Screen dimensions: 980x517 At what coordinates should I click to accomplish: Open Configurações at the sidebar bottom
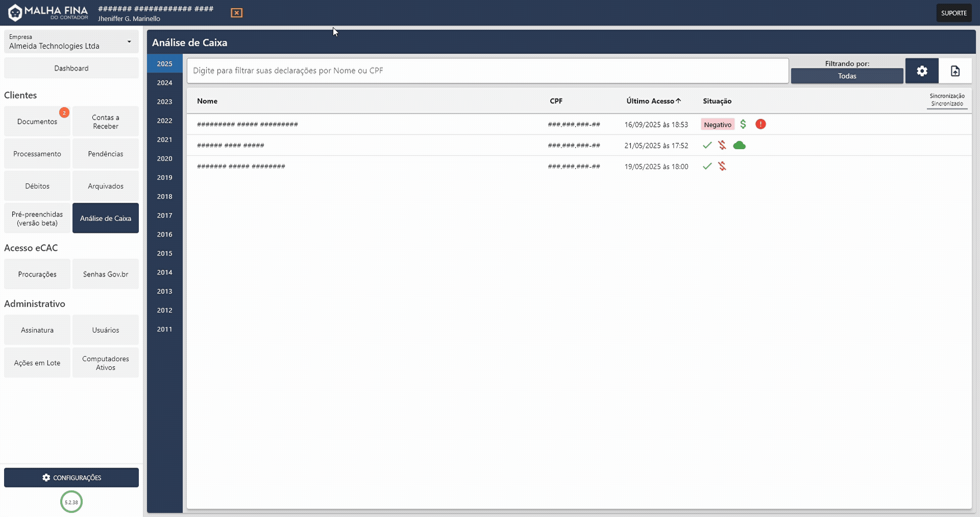[x=71, y=478]
